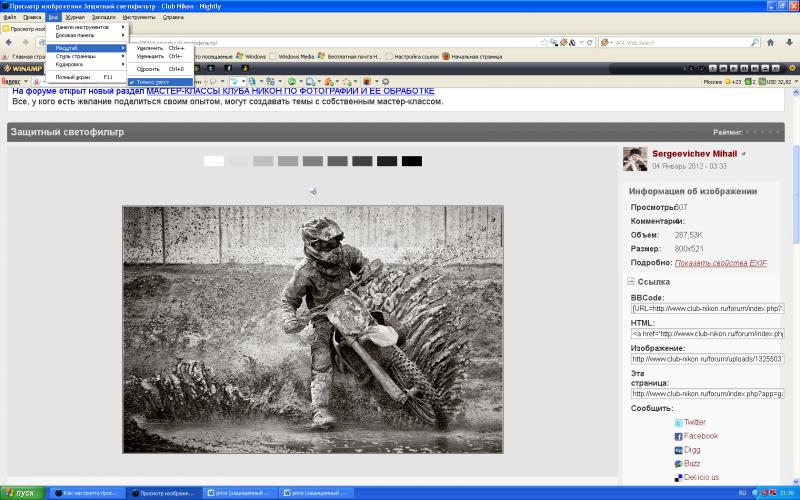Pick the middle gray brightness swatch
This screenshot has height=500, width=800.
click(x=313, y=161)
